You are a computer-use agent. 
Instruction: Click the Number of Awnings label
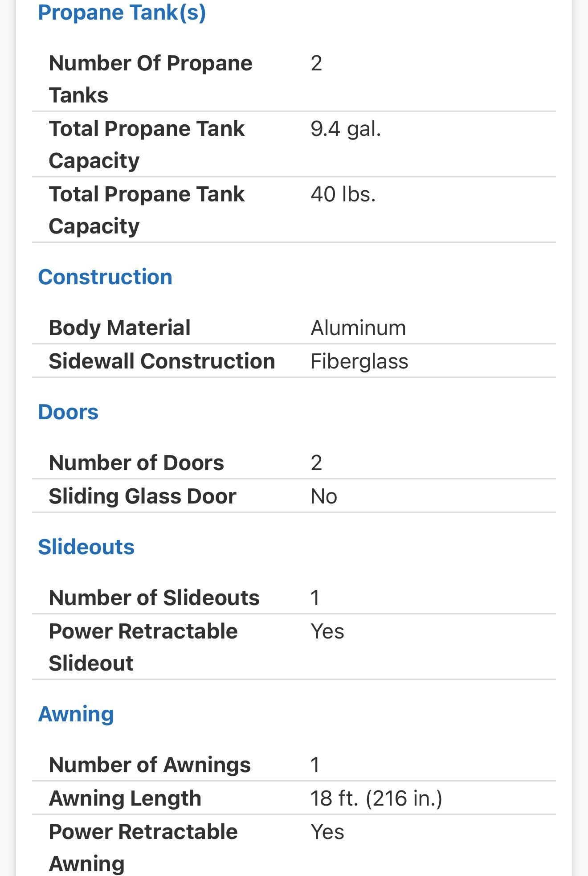click(150, 765)
